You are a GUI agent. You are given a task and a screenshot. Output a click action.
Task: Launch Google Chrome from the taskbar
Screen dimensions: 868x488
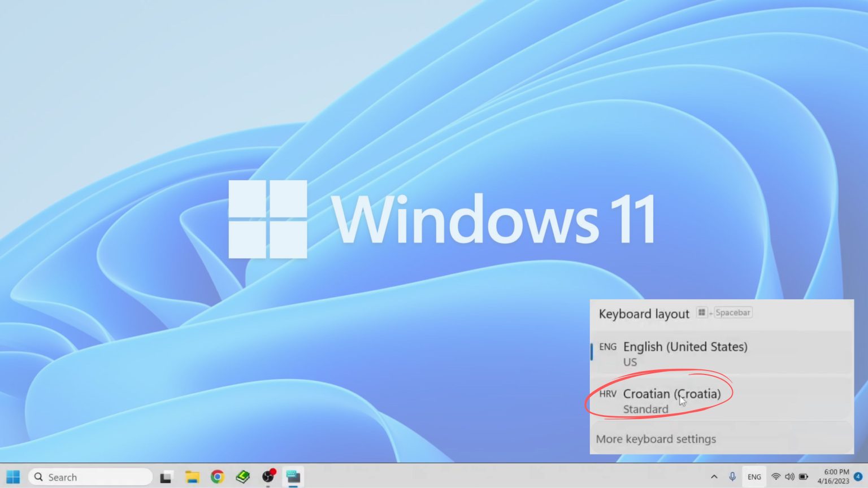pyautogui.click(x=217, y=477)
